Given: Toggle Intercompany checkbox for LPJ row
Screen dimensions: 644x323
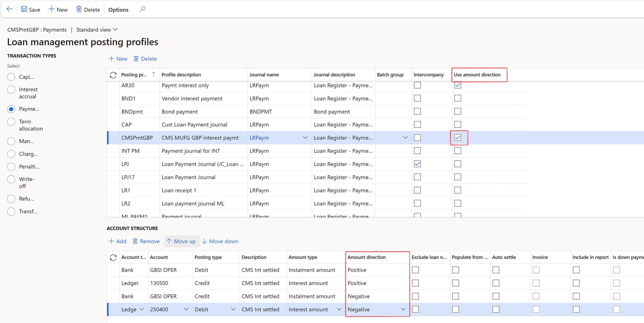Looking at the screenshot, I should pyautogui.click(x=417, y=164).
